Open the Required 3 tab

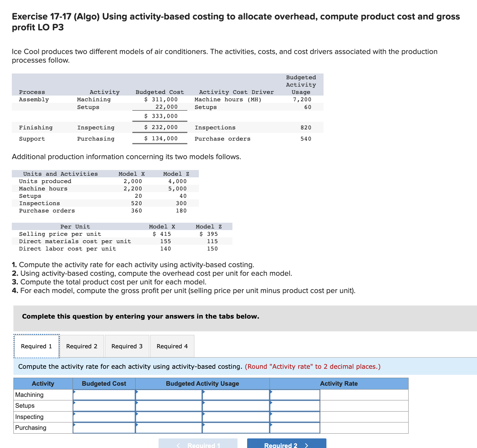[x=127, y=346]
